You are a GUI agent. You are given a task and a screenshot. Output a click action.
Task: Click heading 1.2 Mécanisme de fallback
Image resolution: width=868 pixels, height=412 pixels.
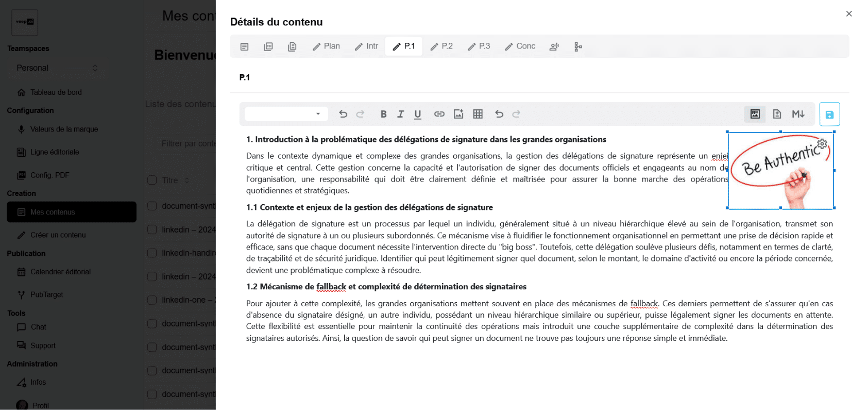(386, 287)
